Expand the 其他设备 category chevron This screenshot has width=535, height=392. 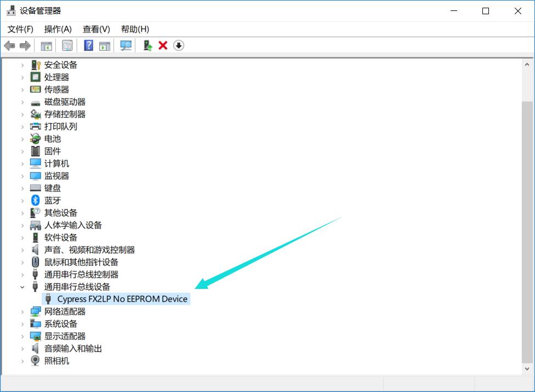tap(22, 213)
